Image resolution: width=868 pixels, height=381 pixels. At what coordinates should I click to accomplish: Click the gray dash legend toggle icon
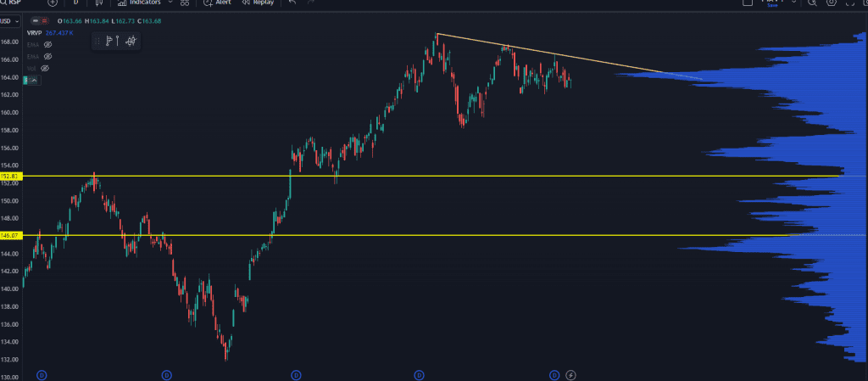coord(36,21)
